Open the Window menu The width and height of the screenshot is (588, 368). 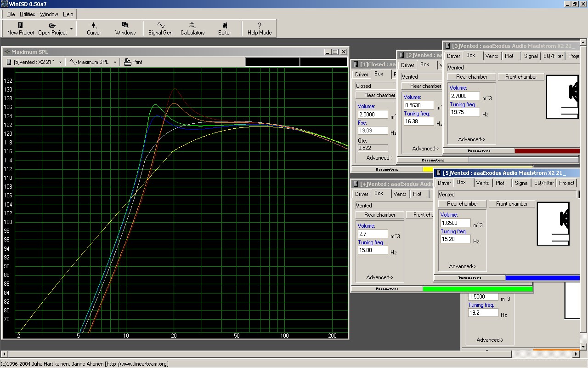pyautogui.click(x=49, y=14)
